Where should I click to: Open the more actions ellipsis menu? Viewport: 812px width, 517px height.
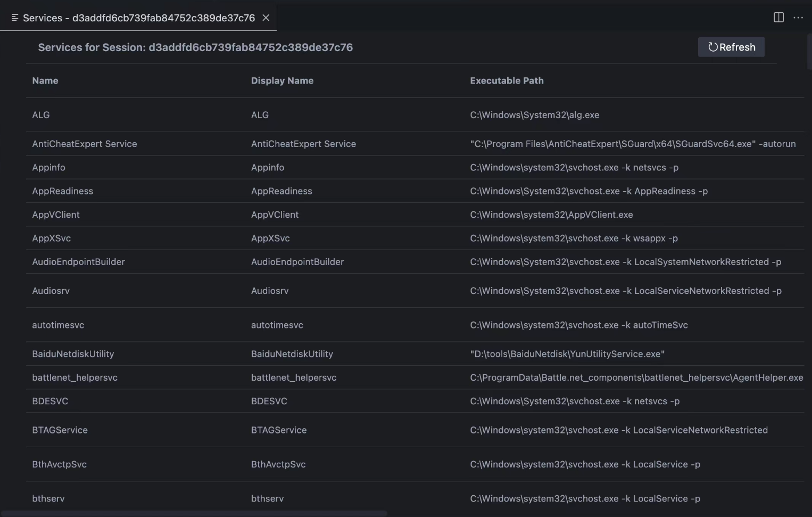coord(798,18)
